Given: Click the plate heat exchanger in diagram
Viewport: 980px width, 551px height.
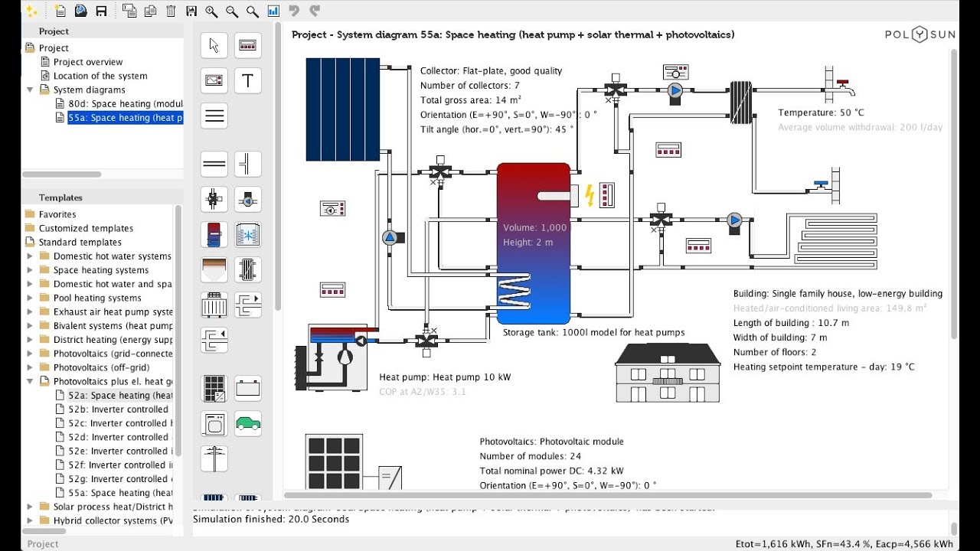Looking at the screenshot, I should (x=740, y=103).
